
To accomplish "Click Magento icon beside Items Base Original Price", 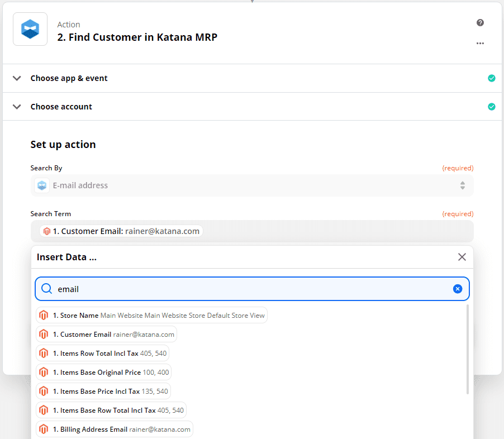I will 44,372.
